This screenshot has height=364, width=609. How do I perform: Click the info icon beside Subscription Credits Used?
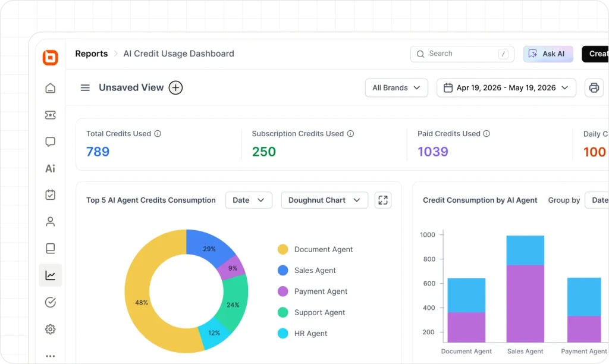350,134
